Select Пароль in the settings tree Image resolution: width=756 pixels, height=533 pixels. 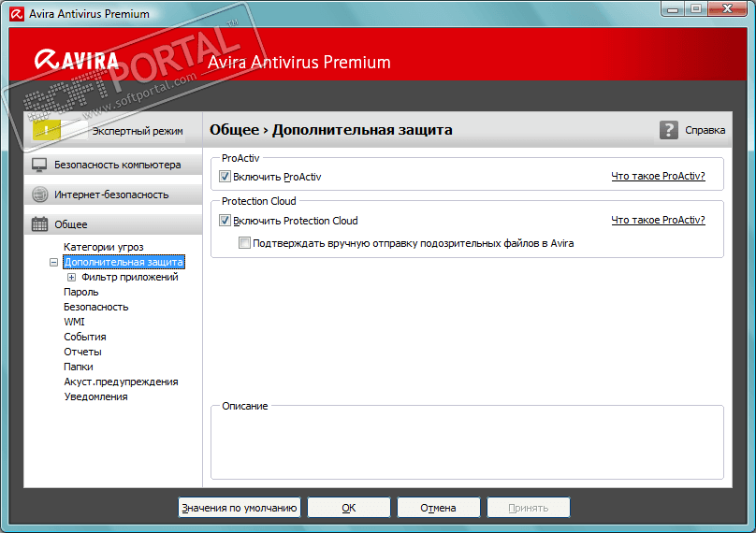tap(81, 292)
